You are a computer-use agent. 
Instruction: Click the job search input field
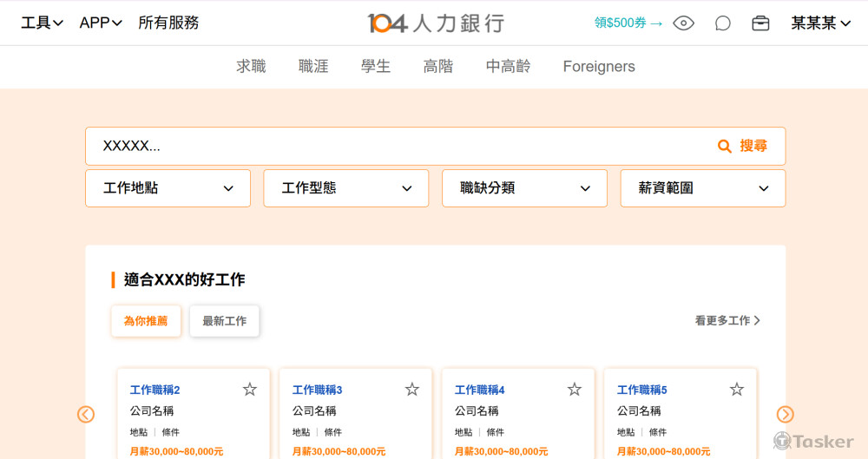399,146
